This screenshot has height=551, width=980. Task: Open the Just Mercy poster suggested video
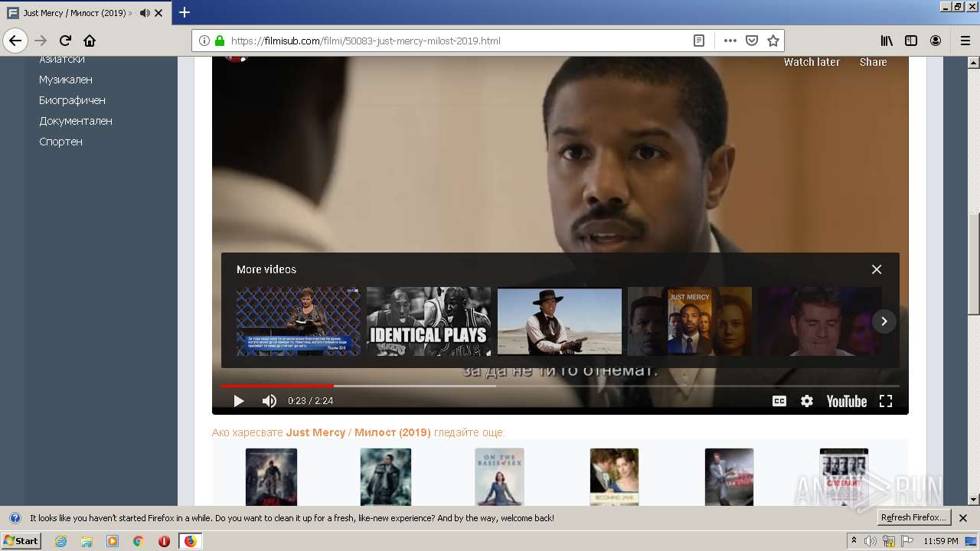pyautogui.click(x=690, y=321)
